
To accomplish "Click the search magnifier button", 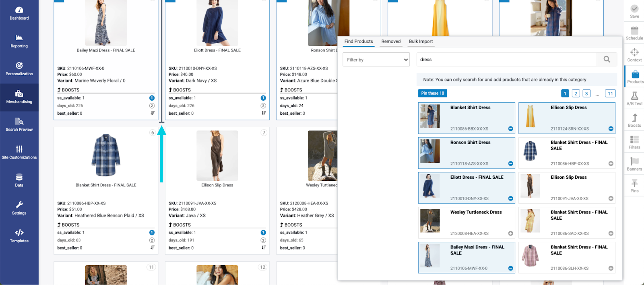I will 607,60.
